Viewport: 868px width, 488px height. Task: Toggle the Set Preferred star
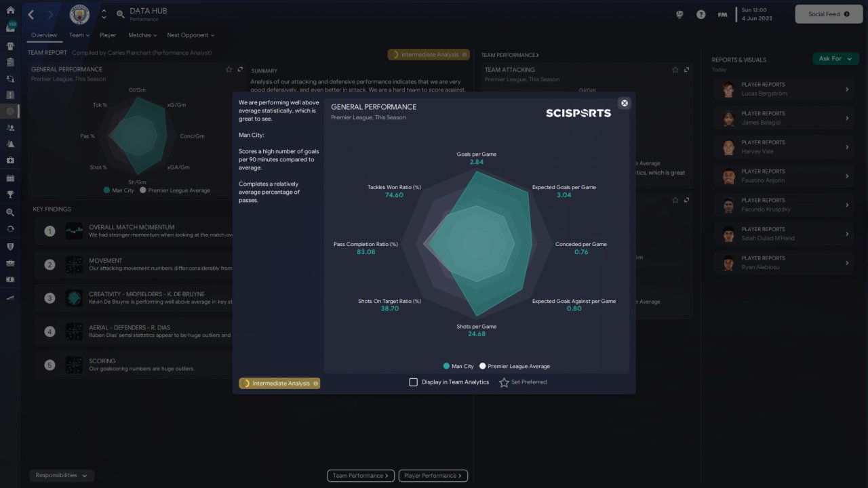504,382
